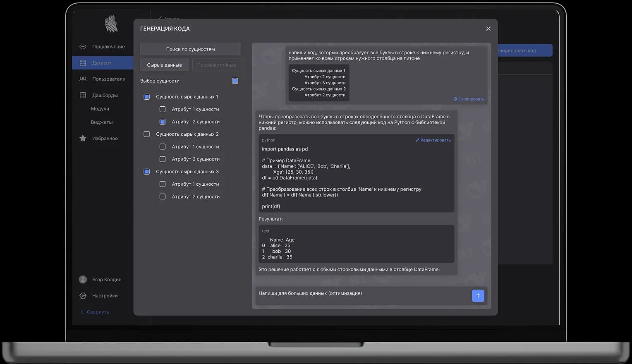
Task: Uncheck Атрибут 2 under first entity
Action: click(163, 122)
